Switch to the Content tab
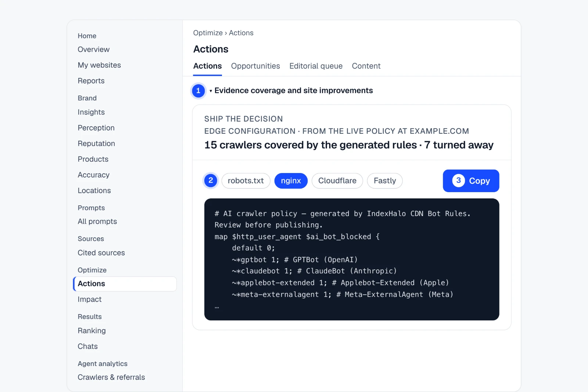Screen dimensions: 588x392 click(x=366, y=66)
